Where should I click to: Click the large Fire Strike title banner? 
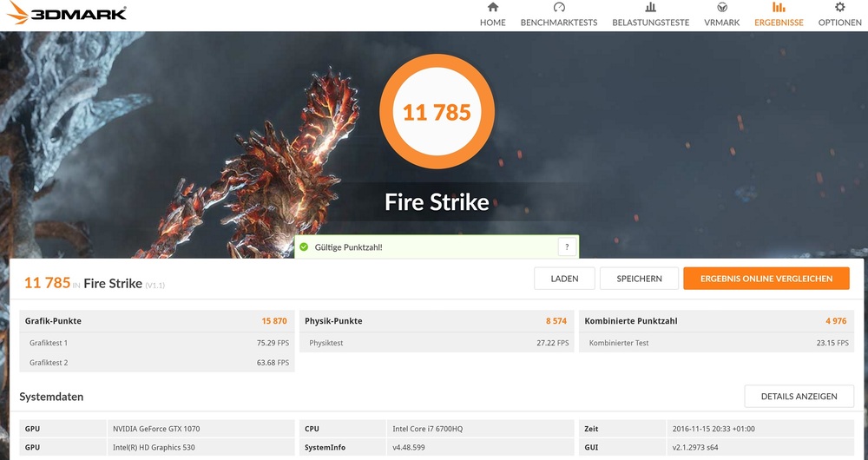[437, 203]
